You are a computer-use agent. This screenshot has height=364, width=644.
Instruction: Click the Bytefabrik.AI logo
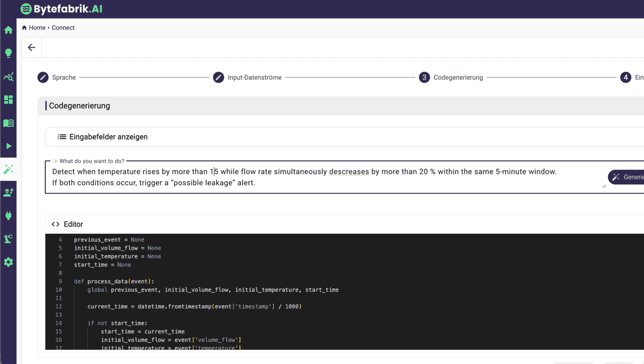(61, 9)
